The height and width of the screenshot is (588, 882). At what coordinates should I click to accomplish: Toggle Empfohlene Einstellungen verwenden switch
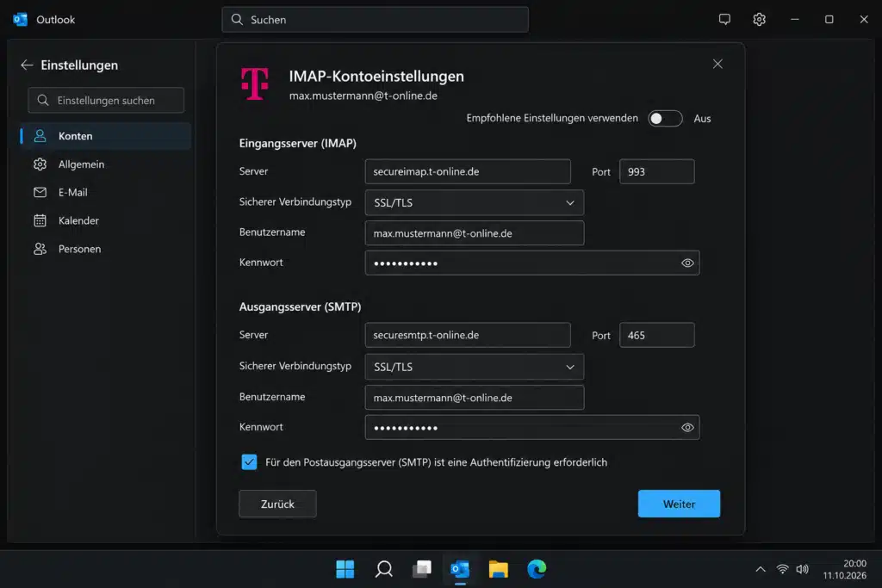click(x=665, y=119)
